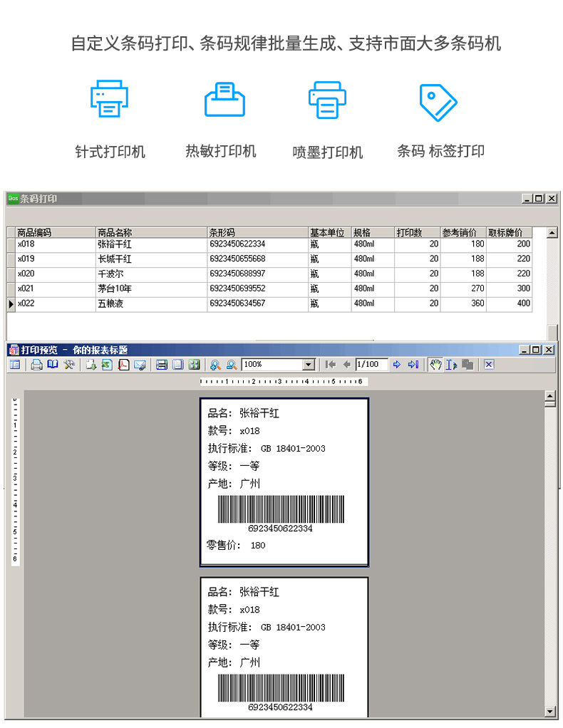Click the thermal printer icon 热敏打印机
This screenshot has width=563, height=728.
224,99
